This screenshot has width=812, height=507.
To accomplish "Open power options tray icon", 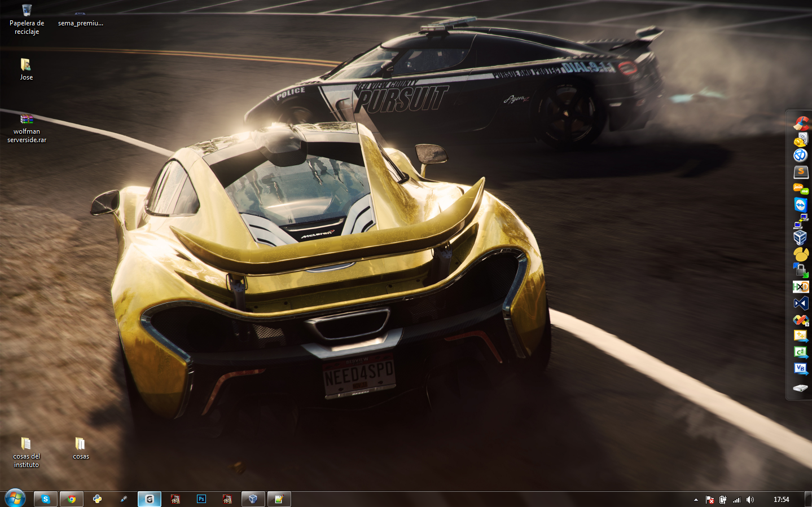I will [723, 500].
